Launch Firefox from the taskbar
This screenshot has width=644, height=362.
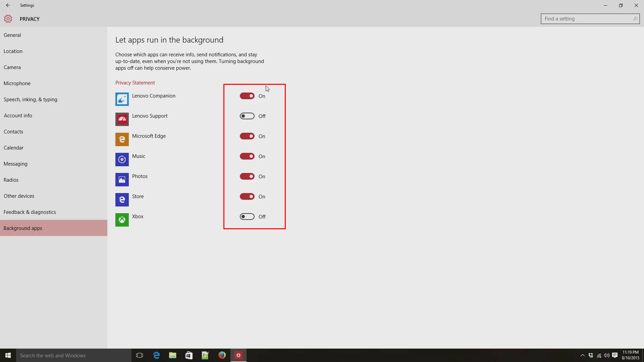pyautogui.click(x=222, y=355)
